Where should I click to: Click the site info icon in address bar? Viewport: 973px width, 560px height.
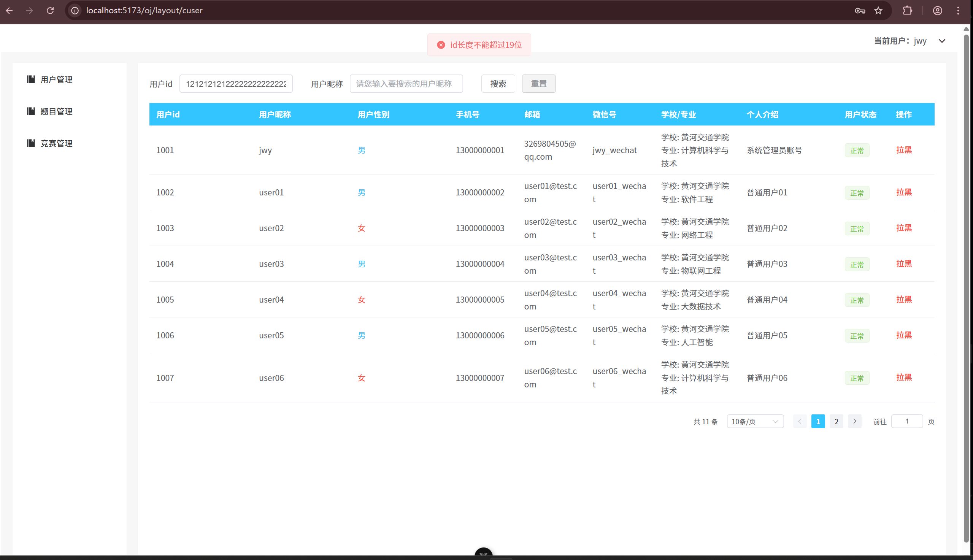75,10
